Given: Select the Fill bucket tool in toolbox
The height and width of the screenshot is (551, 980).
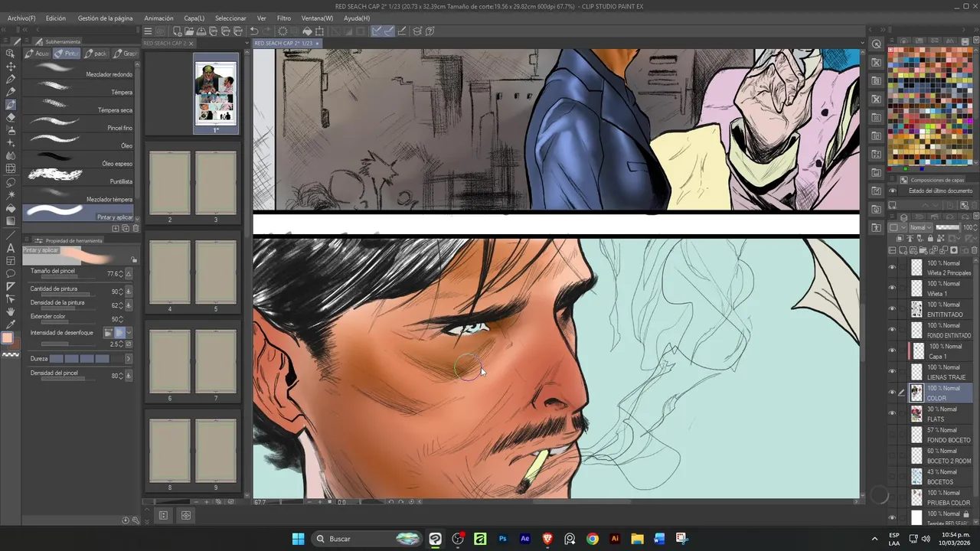Looking at the screenshot, I should coord(11,208).
